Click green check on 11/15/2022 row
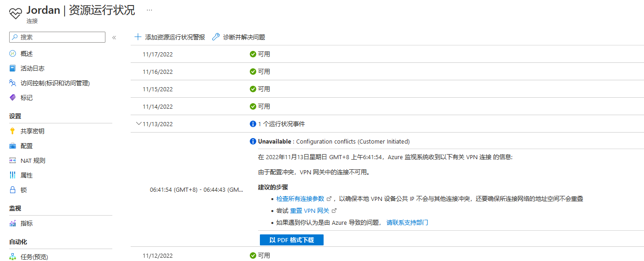This screenshot has height=261, width=644. point(253,89)
